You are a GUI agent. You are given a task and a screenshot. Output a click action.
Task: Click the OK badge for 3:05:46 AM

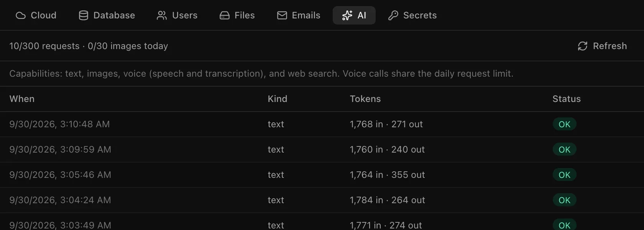click(x=564, y=175)
